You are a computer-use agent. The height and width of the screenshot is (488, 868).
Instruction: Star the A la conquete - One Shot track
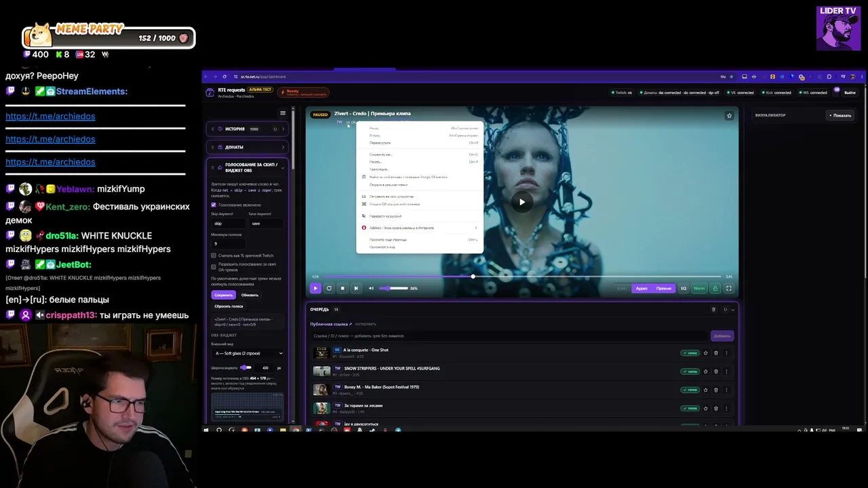705,353
